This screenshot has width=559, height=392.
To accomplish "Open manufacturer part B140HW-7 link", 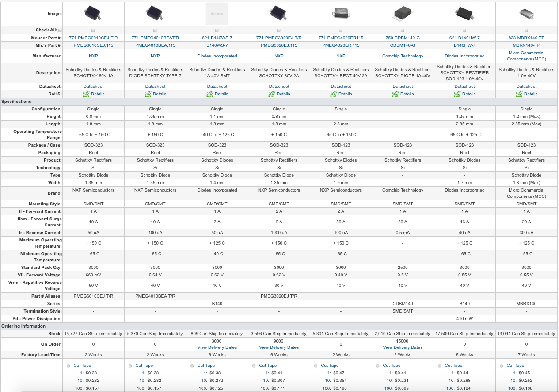I will [x=464, y=45].
